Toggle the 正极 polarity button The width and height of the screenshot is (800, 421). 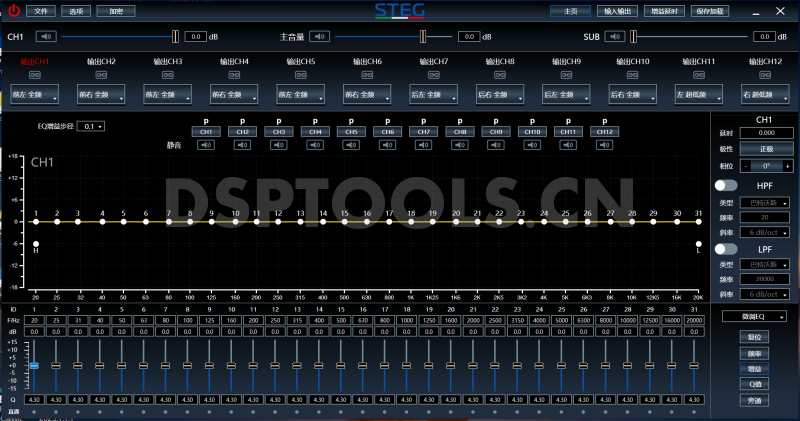pyautogui.click(x=767, y=148)
